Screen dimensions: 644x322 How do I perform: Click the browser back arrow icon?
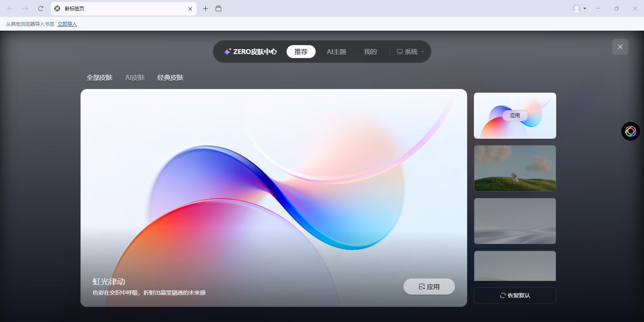(x=10, y=8)
